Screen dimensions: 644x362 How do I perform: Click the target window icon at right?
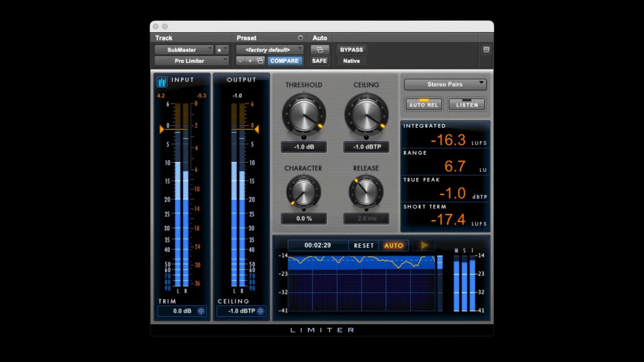(x=486, y=50)
